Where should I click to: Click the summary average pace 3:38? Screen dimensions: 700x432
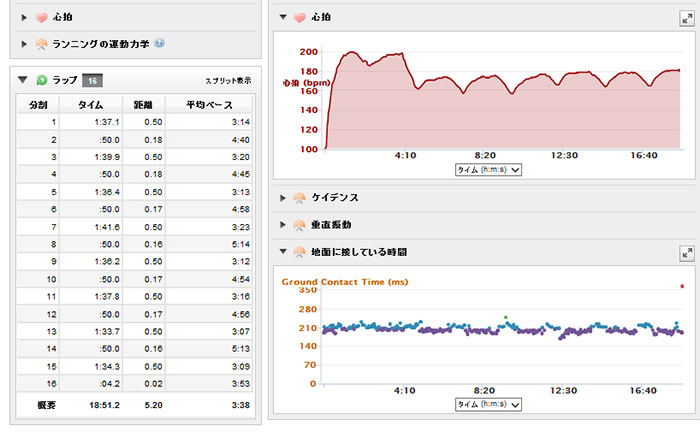point(241,405)
